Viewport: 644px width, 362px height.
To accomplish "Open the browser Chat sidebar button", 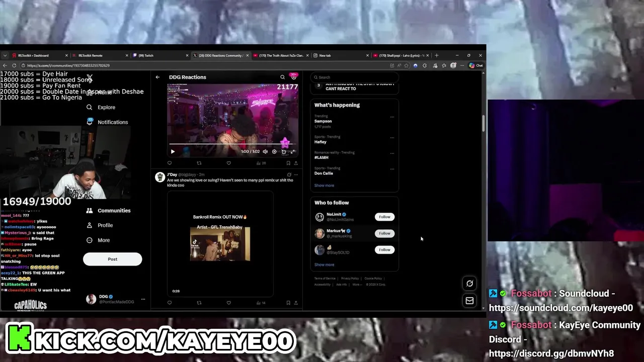I will (x=476, y=65).
